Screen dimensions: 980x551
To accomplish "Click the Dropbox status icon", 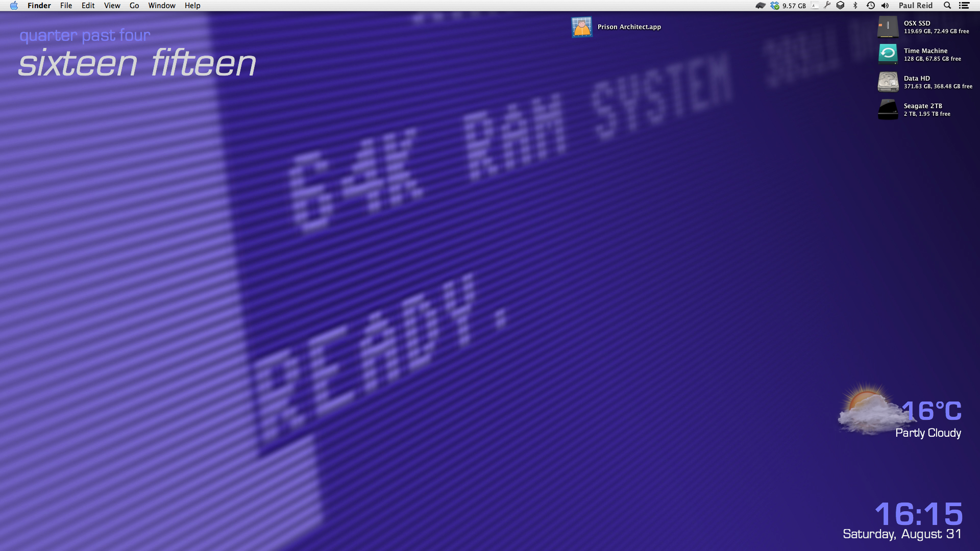I will click(x=775, y=6).
